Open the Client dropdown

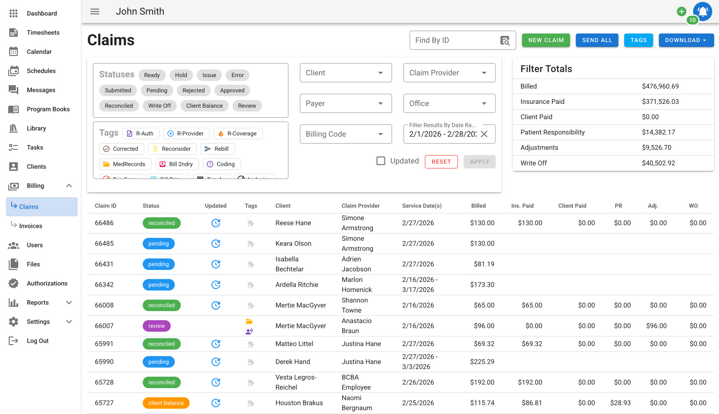[346, 73]
